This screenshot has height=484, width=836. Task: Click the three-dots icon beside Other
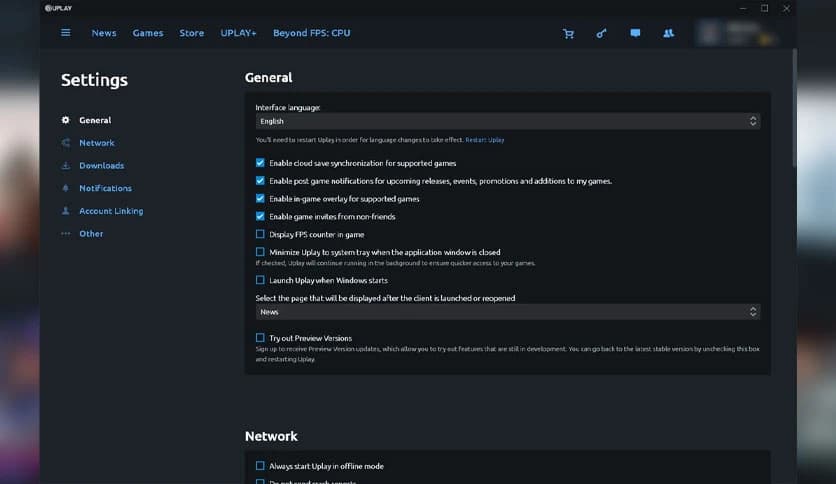(x=66, y=233)
